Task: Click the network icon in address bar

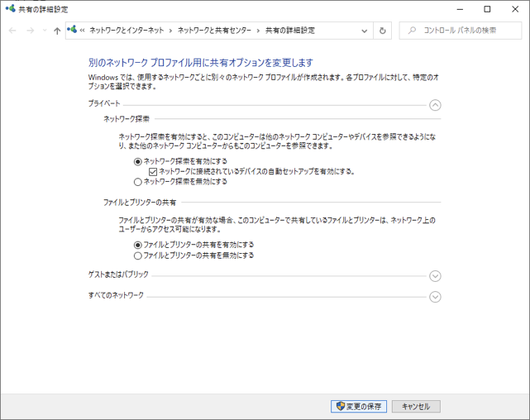Action: [72, 30]
